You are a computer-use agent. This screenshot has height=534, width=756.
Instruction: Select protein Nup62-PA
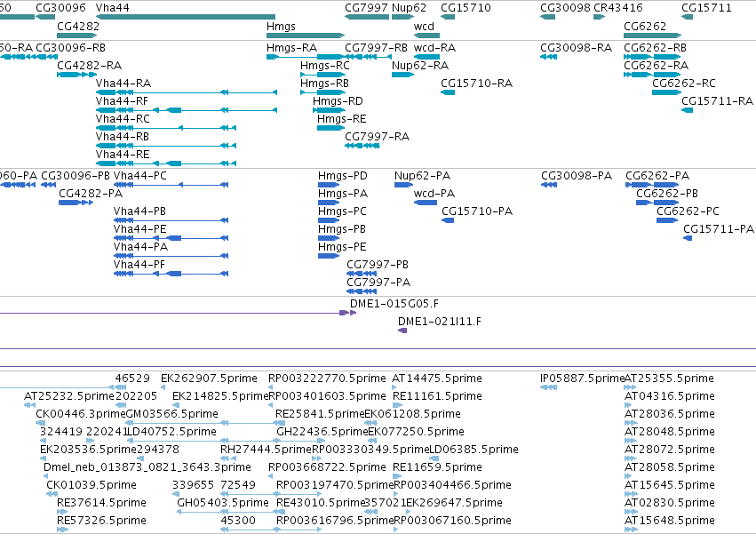[403, 185]
